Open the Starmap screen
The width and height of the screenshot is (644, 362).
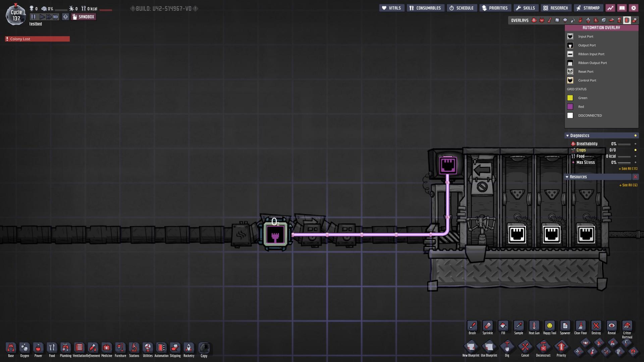587,8
